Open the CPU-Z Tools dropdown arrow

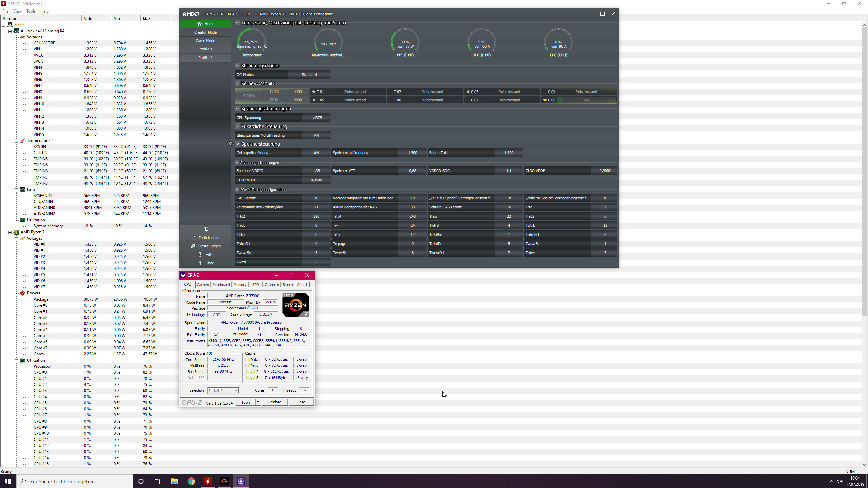point(258,402)
